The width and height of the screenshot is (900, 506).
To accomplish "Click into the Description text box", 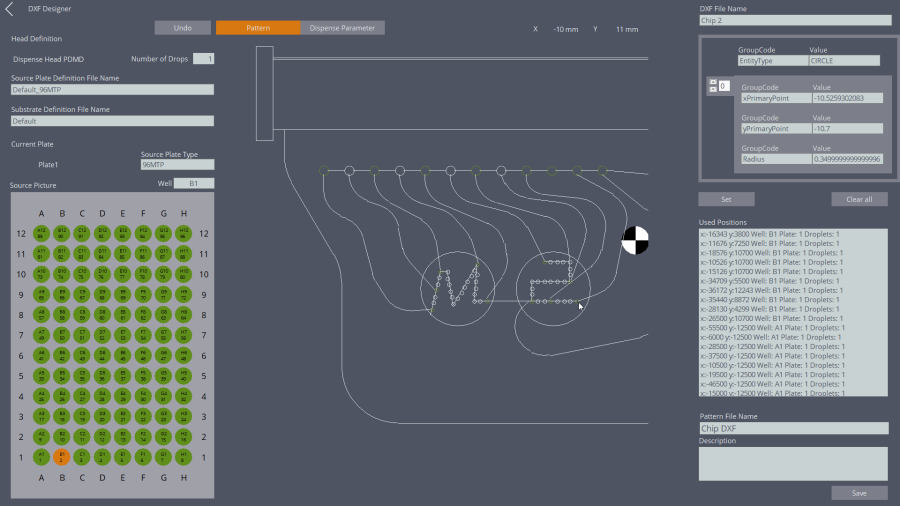I will click(793, 463).
